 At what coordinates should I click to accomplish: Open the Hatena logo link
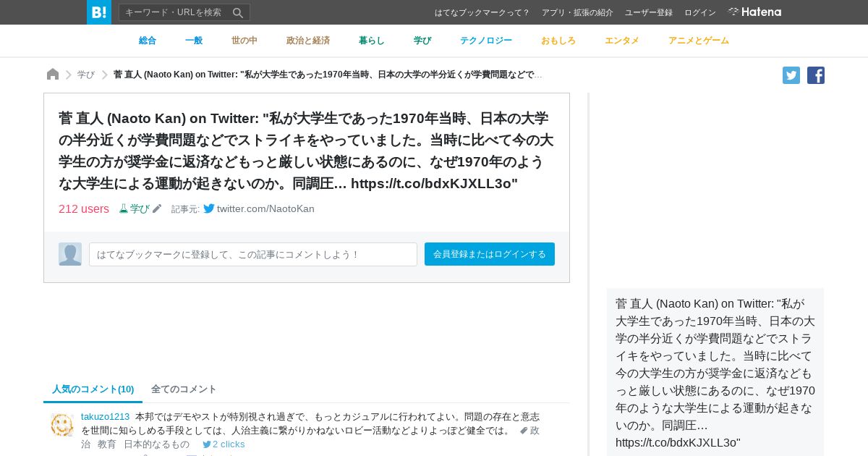(x=754, y=12)
